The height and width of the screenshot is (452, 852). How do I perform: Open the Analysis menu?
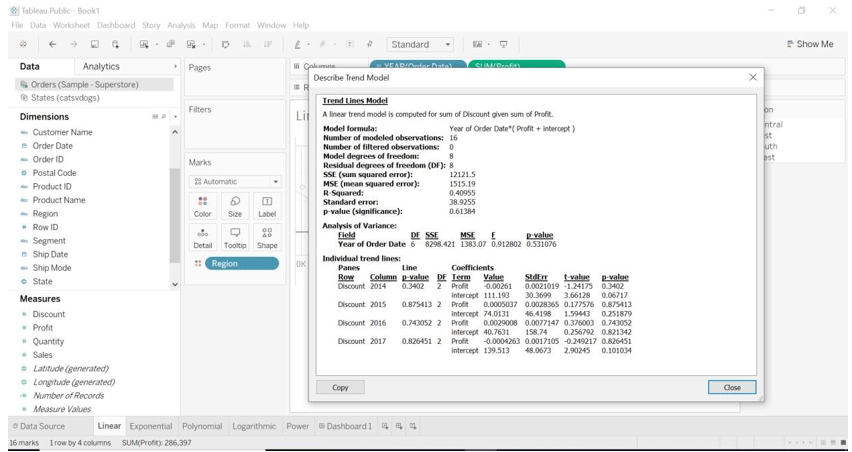pos(181,25)
